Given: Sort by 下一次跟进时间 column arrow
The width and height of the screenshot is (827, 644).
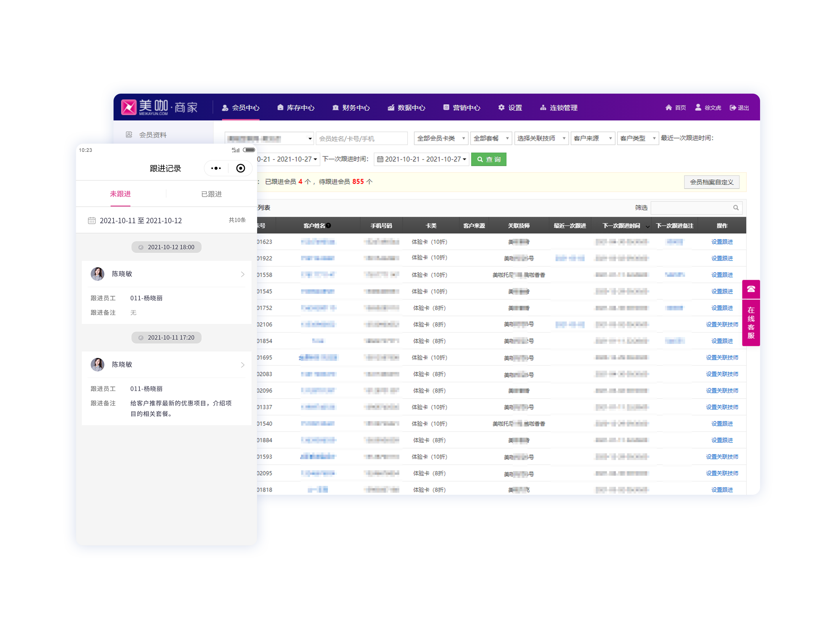Looking at the screenshot, I should tap(648, 226).
